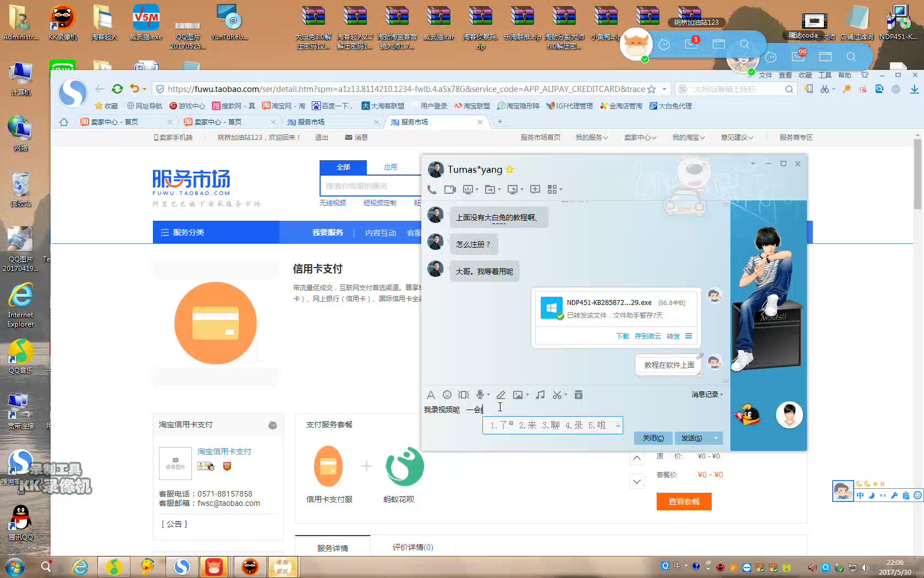Open the font settings 'A' icon
Image resolution: width=924 pixels, height=578 pixels.
(431, 395)
